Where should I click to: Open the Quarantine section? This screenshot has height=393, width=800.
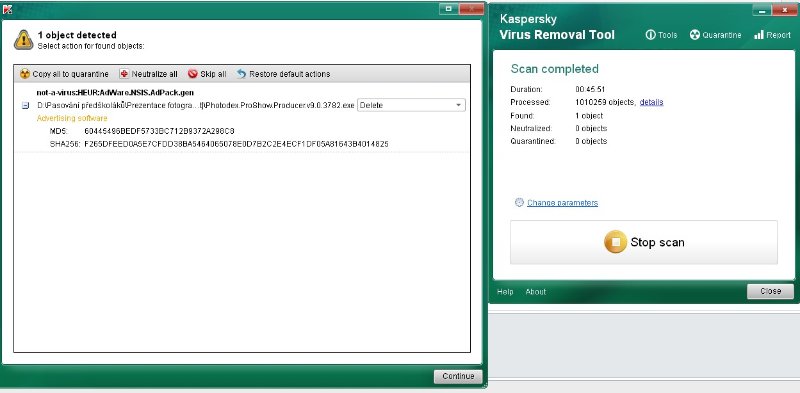[715, 35]
